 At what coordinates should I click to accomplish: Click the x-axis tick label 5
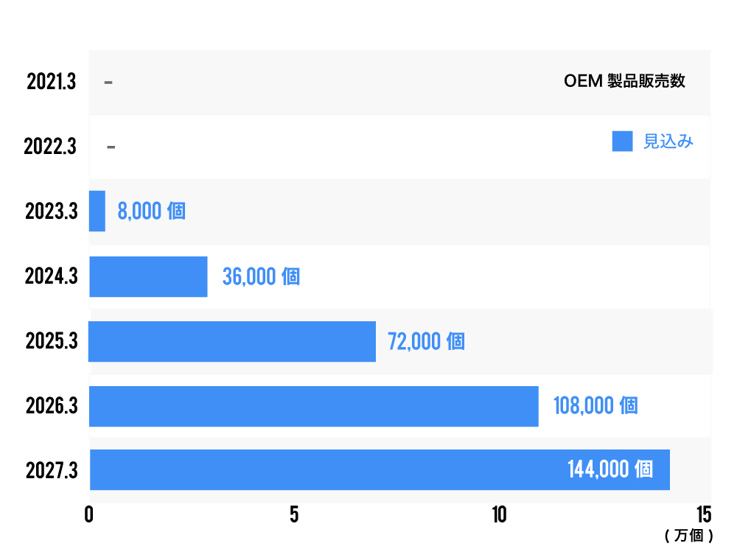294,514
